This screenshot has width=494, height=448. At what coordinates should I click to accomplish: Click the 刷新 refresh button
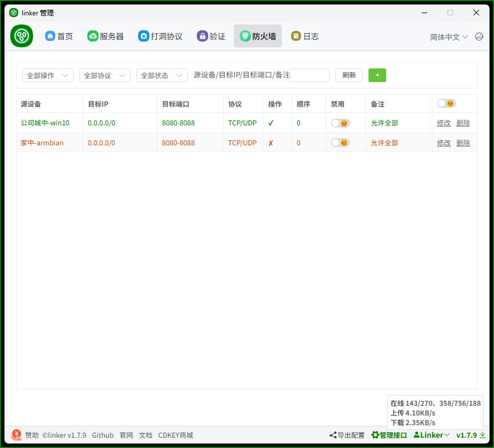point(349,75)
